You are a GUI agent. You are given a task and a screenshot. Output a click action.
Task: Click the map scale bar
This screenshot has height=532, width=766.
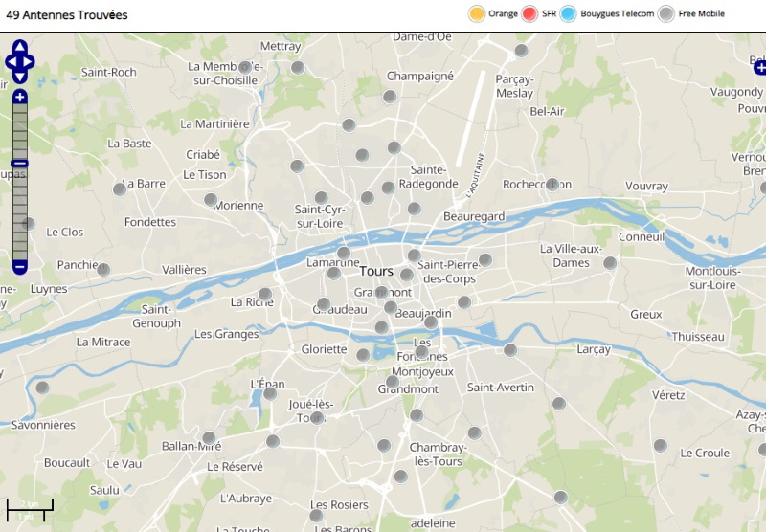click(30, 508)
